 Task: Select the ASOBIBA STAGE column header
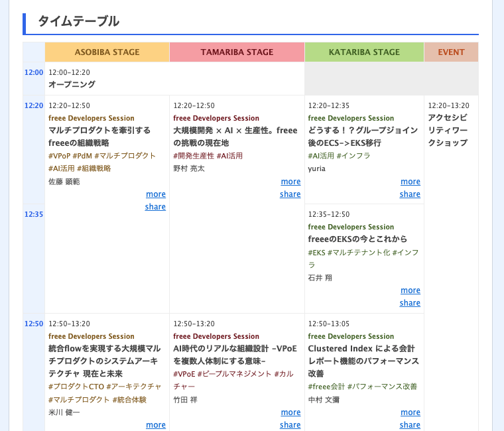coord(107,52)
